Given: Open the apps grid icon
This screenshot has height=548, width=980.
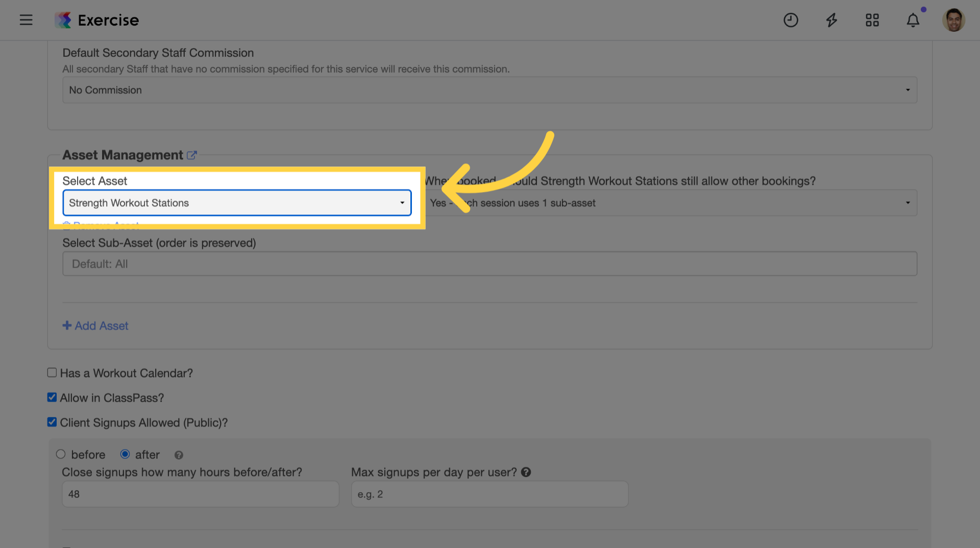Looking at the screenshot, I should coord(872,20).
